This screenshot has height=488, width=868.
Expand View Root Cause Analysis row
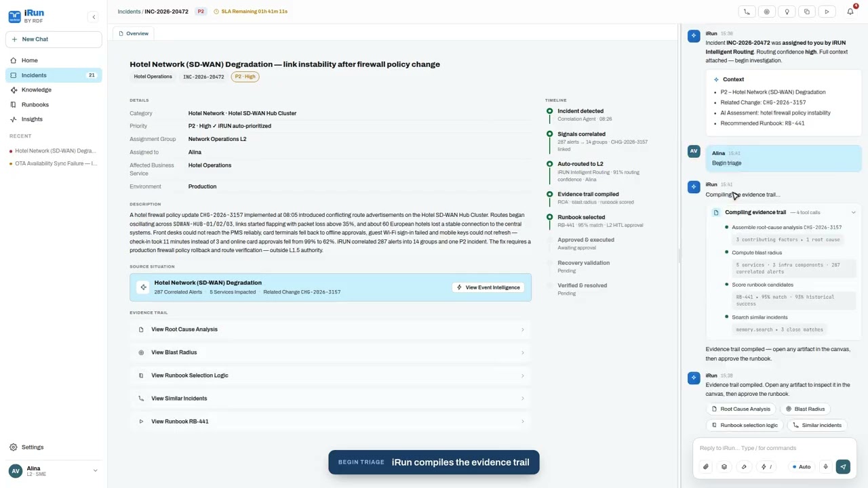click(331, 329)
